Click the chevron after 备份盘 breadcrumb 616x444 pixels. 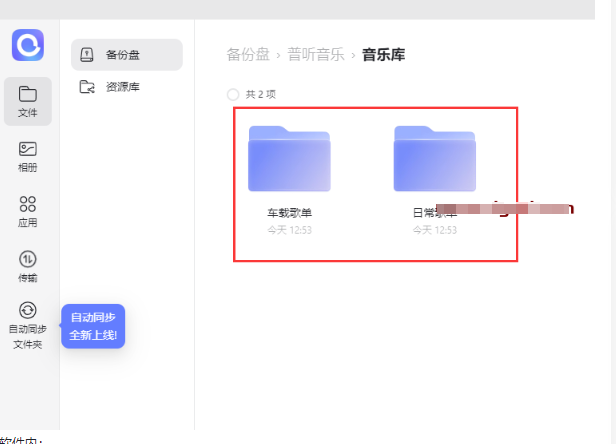tap(279, 54)
